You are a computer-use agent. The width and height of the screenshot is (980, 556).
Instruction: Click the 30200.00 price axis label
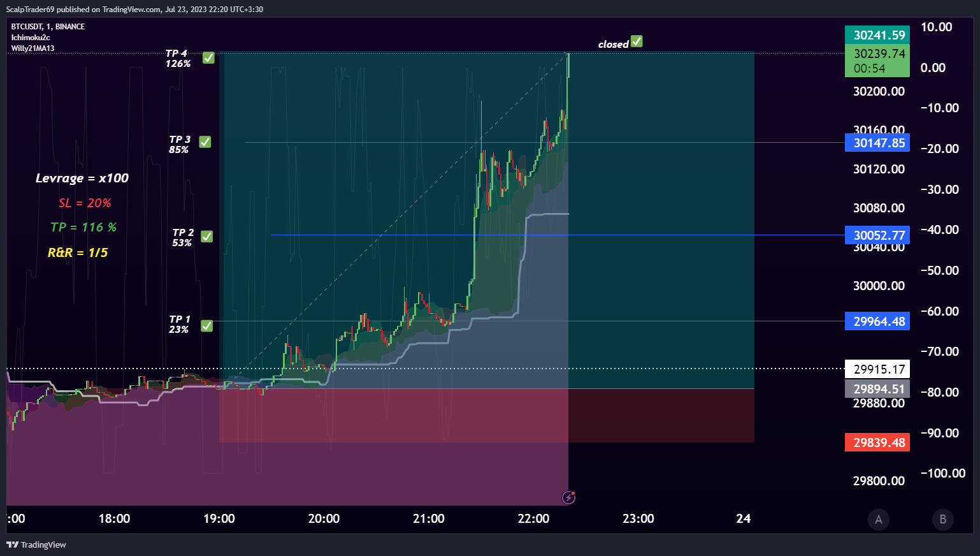point(879,91)
